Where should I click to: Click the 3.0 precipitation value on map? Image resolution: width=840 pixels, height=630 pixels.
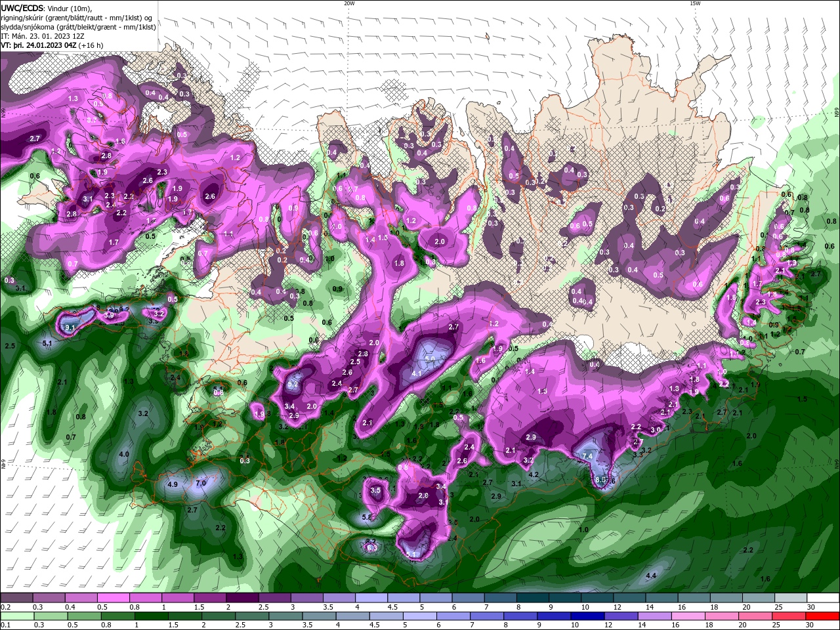click(x=655, y=430)
